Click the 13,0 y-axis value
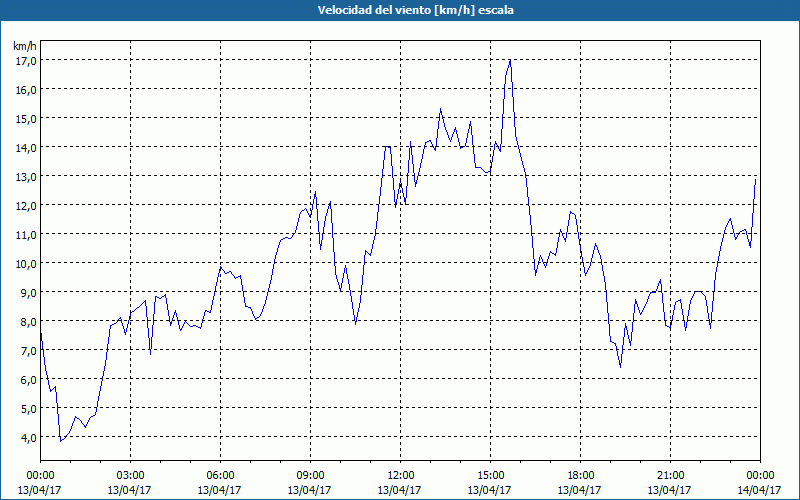 [26, 177]
